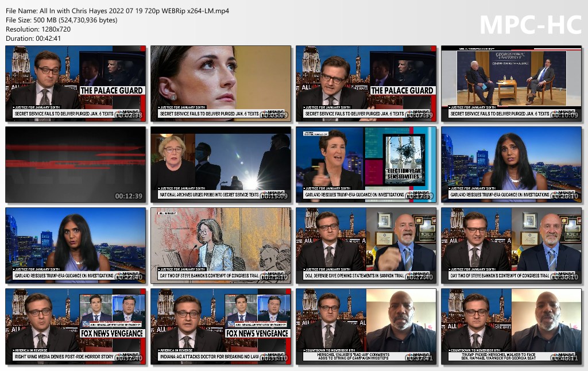Image resolution: width=588 pixels, height=371 pixels.
Task: Click the Resolution 1280x720 text
Action: 38,29
